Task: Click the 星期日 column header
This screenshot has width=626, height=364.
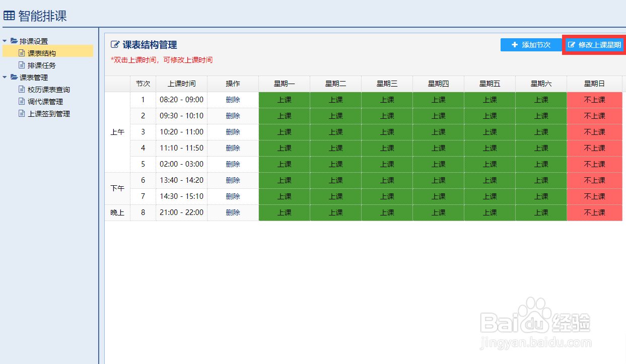Action: [595, 84]
